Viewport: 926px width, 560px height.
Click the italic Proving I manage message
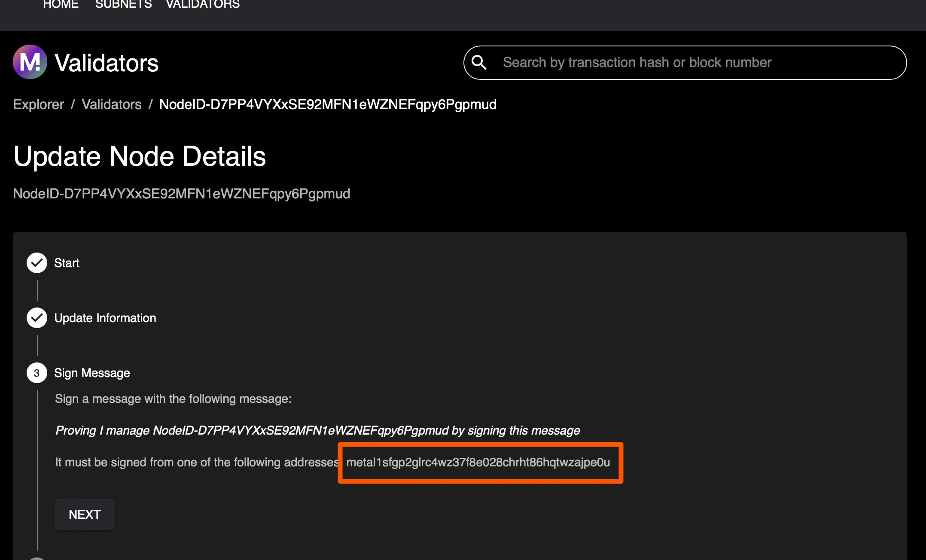click(x=317, y=430)
